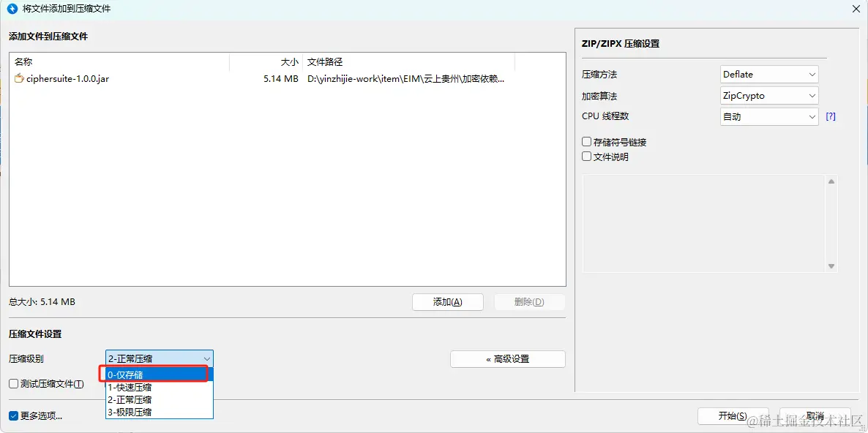This screenshot has height=433, width=868.
Task: Enable the 存储符号链接 checkbox
Action: tap(586, 141)
